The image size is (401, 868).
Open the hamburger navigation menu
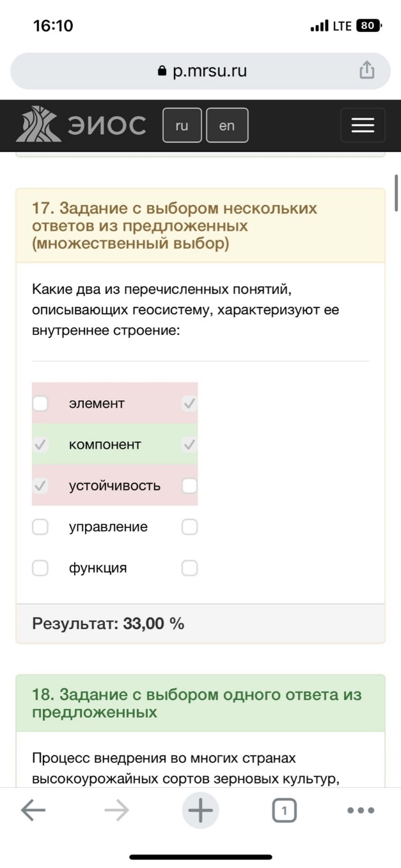tap(363, 125)
